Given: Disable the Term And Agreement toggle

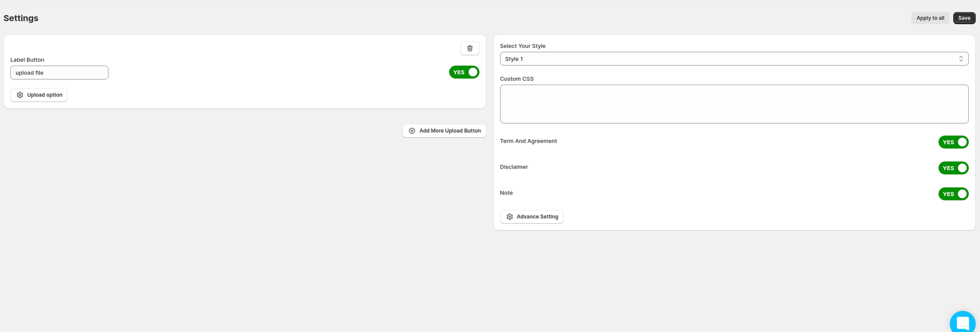Looking at the screenshot, I should click(x=953, y=142).
